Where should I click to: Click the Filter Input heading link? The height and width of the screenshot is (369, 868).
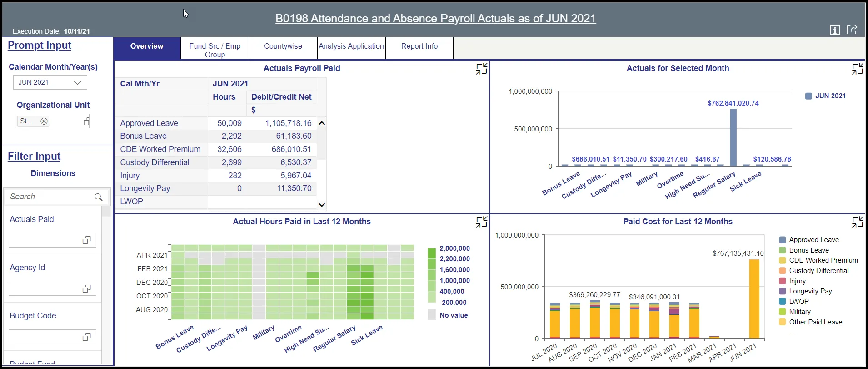(34, 157)
